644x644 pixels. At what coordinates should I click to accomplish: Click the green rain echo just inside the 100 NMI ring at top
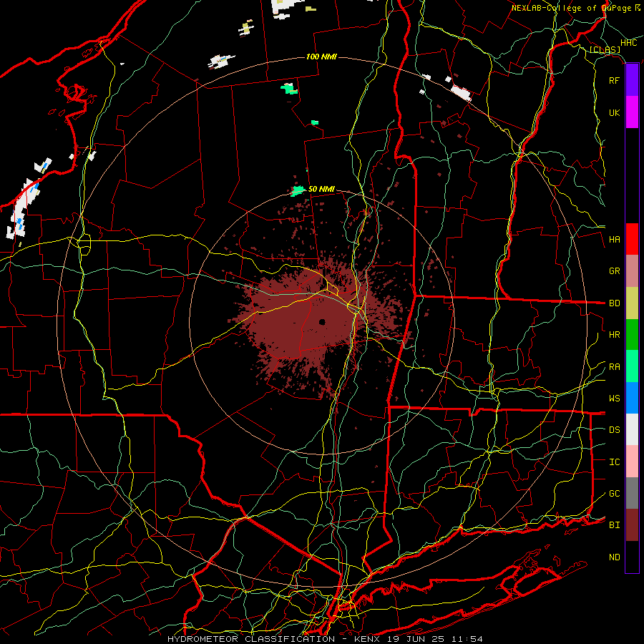click(x=289, y=89)
